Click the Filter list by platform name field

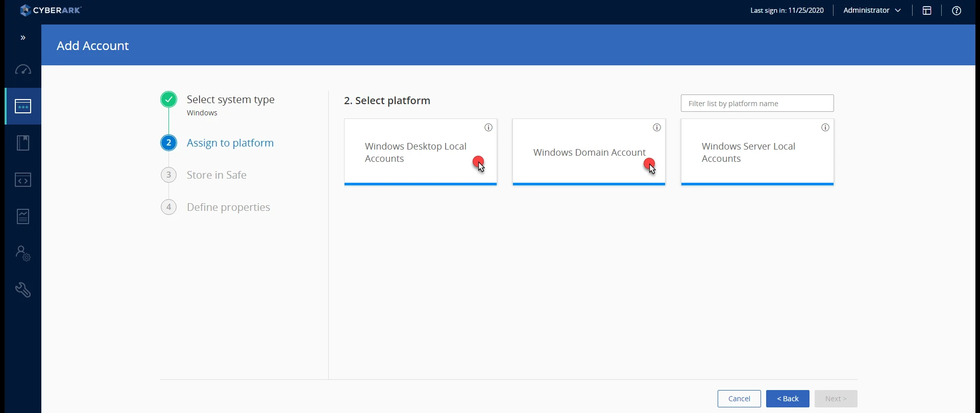tap(757, 103)
